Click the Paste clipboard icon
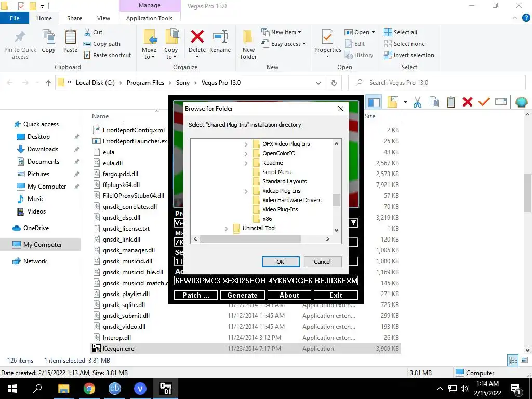532x399 pixels. [x=70, y=37]
